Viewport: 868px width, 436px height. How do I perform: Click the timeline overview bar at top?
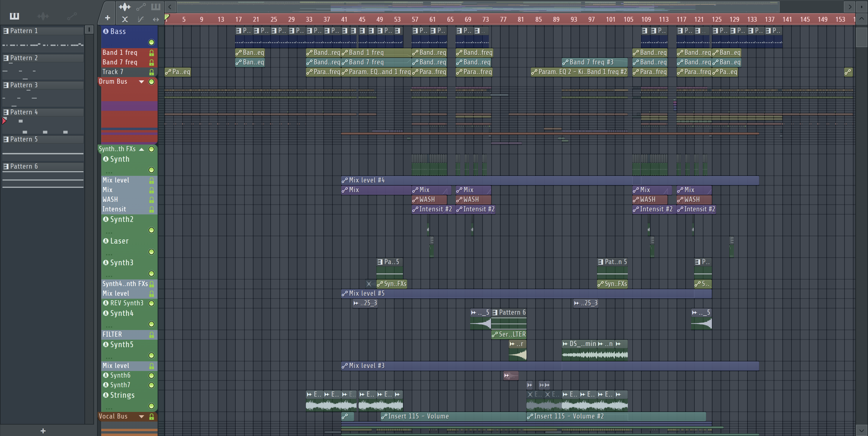pos(478,7)
